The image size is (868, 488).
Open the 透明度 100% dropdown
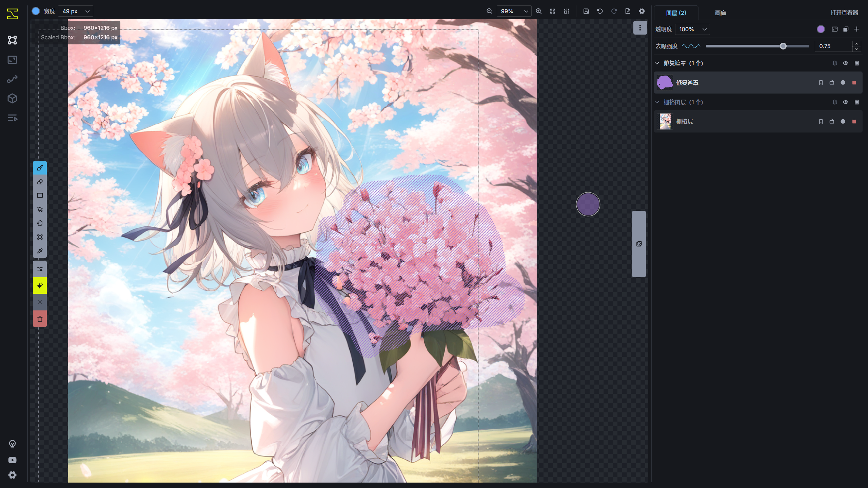point(692,29)
